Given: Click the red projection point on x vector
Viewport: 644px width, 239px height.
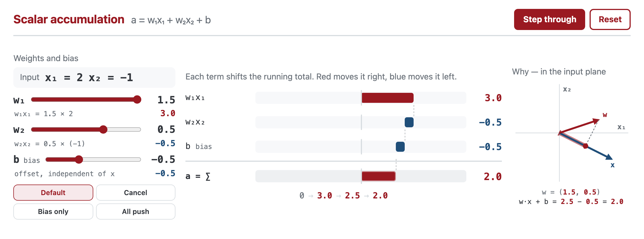Looking at the screenshot, I should coord(585,146).
